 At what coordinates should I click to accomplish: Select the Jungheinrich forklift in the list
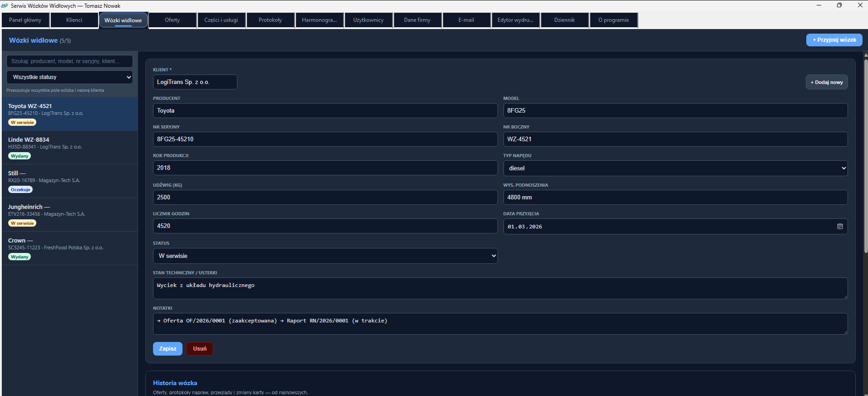coord(69,215)
